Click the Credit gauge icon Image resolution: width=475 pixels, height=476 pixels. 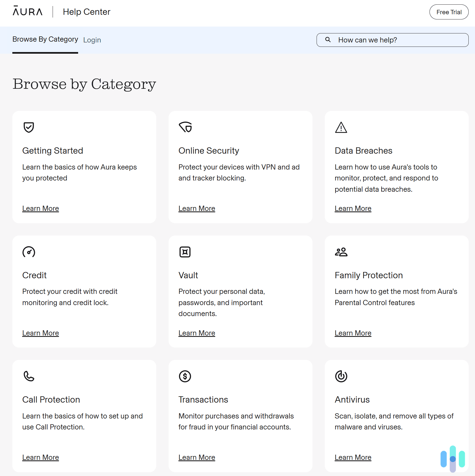coord(29,252)
